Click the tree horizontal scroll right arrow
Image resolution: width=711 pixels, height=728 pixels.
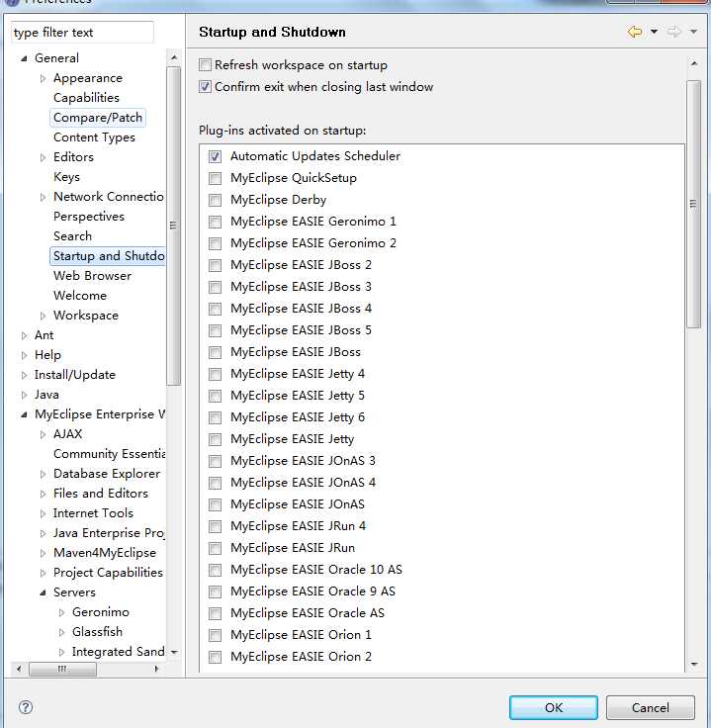pyautogui.click(x=156, y=669)
